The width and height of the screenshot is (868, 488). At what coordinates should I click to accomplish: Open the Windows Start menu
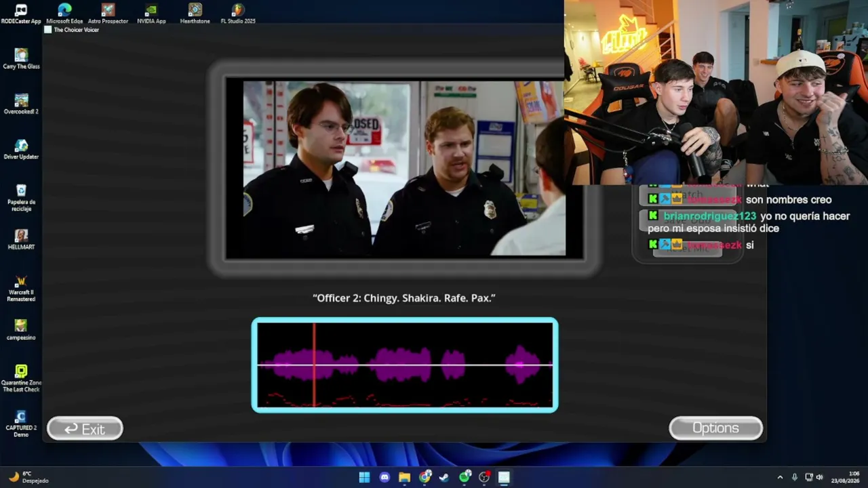pos(364,477)
